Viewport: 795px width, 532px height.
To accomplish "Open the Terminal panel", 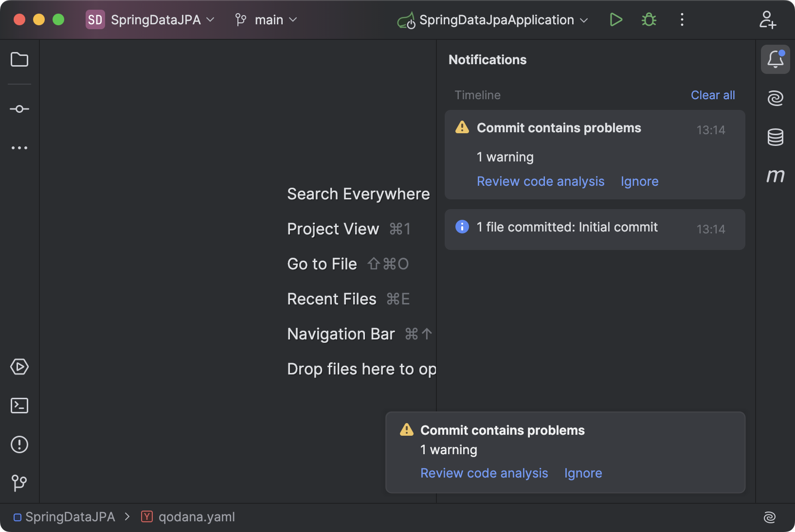I will pos(19,406).
